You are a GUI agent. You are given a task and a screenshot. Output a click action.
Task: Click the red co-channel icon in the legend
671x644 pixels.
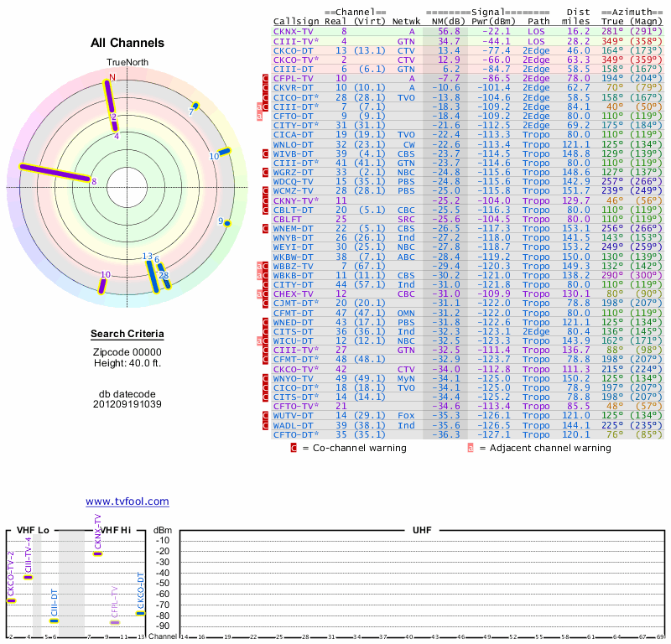pos(294,448)
